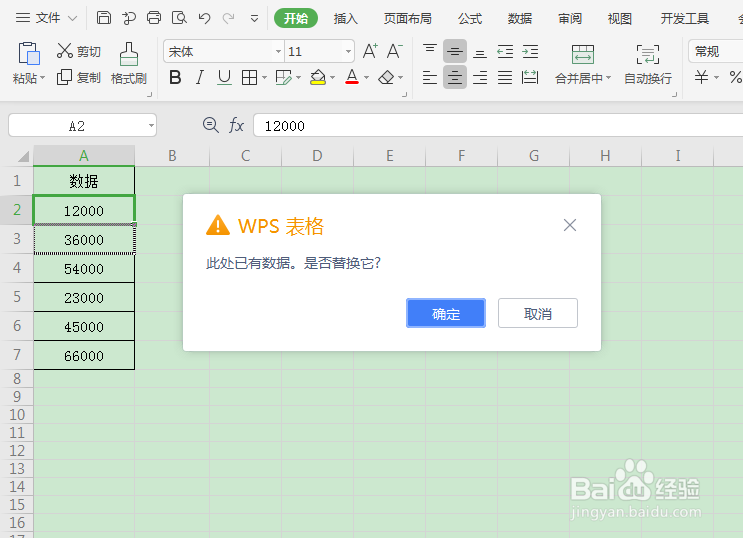Click Wrap Text (自动换行) icon
The height and width of the screenshot is (538, 743).
point(648,55)
